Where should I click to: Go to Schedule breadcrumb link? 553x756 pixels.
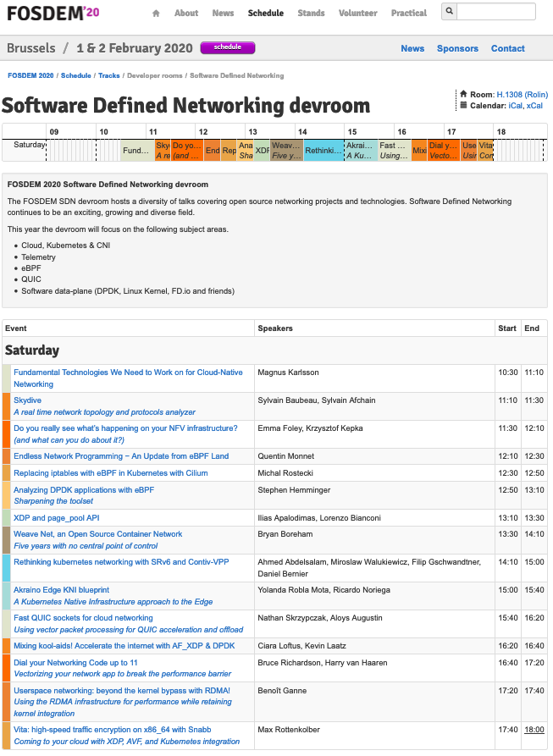[x=75, y=75]
